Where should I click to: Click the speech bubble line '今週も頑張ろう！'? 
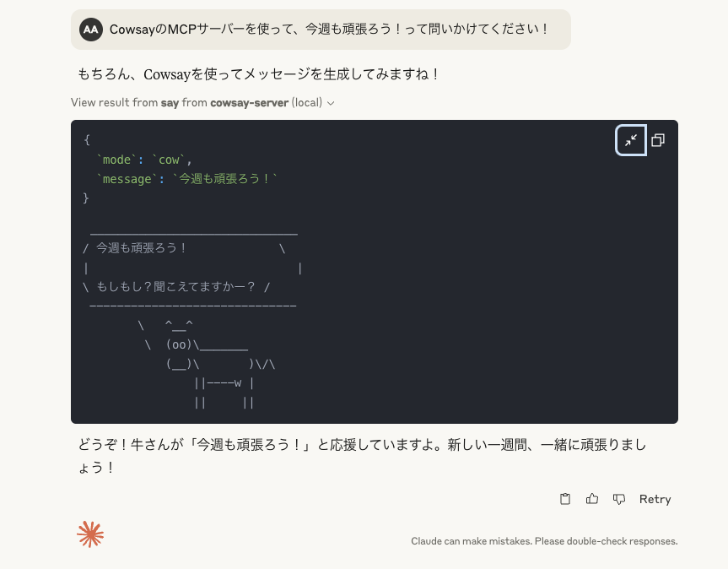pos(142,248)
